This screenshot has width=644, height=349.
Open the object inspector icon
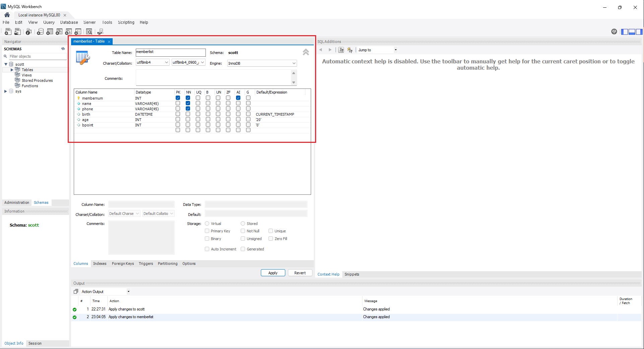tap(28, 32)
